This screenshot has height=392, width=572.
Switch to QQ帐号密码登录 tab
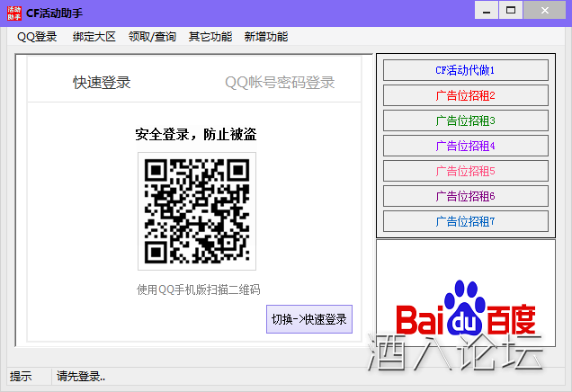pyautogui.click(x=280, y=83)
